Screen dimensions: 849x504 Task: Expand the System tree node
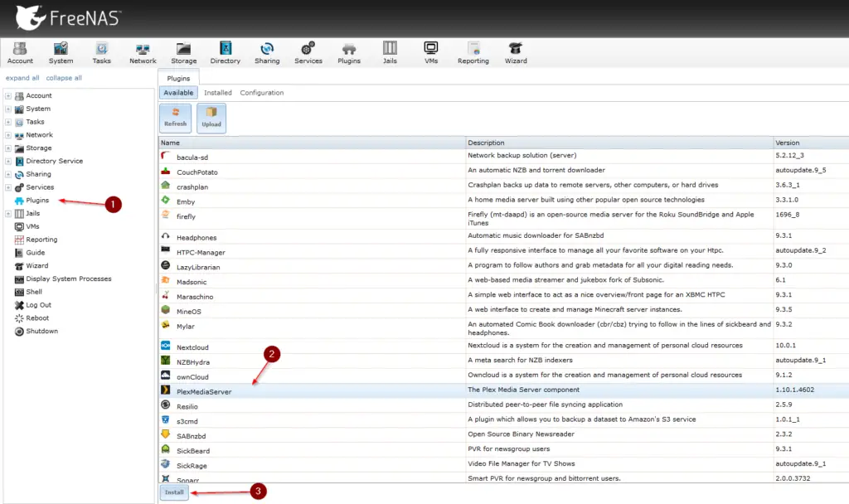click(8, 109)
